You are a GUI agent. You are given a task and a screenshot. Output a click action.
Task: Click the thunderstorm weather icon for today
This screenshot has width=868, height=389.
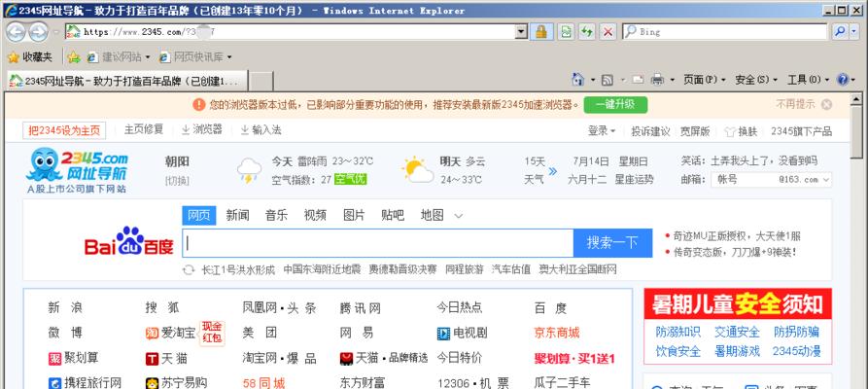pyautogui.click(x=249, y=170)
